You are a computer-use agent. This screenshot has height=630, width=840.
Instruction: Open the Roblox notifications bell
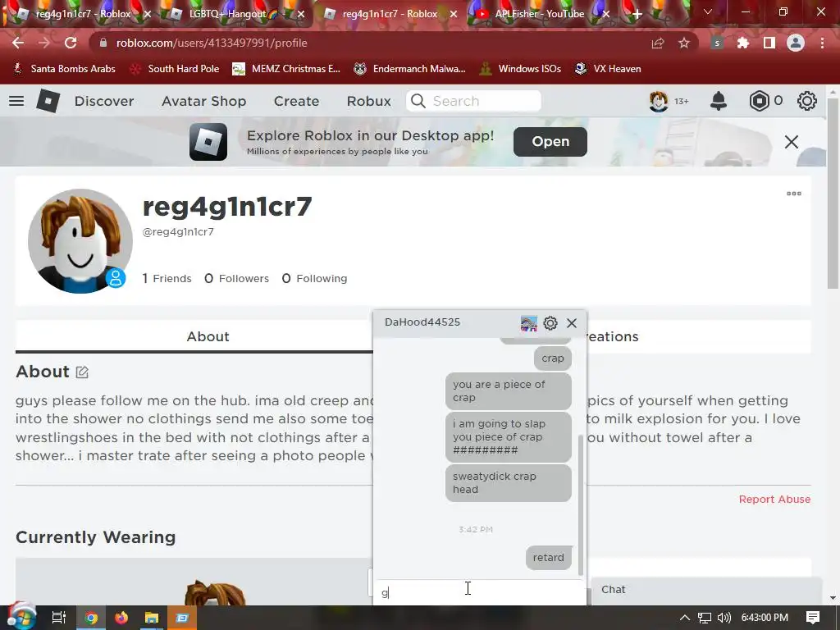[718, 101]
